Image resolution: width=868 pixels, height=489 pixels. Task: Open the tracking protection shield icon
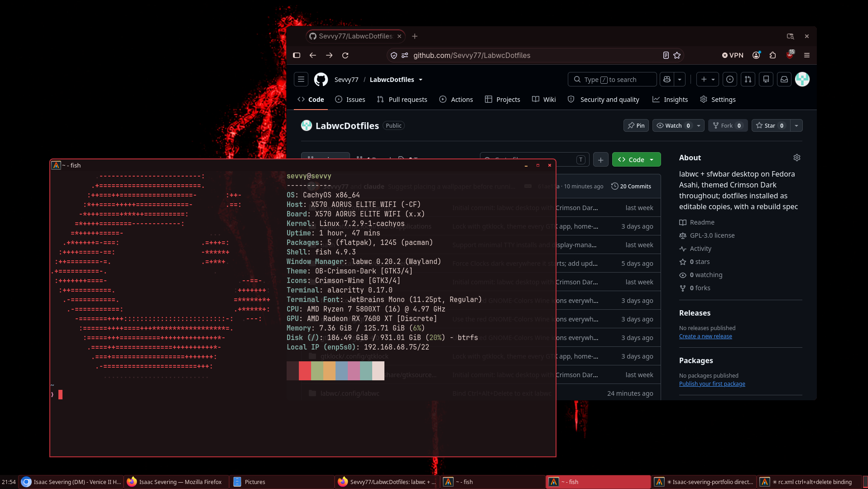(394, 55)
